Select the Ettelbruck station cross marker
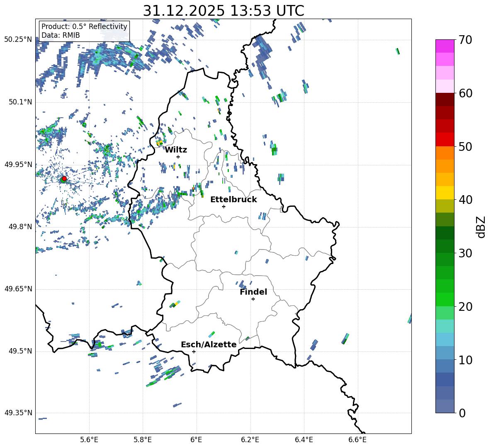Viewport: 491px width, 448px height. 224,206
